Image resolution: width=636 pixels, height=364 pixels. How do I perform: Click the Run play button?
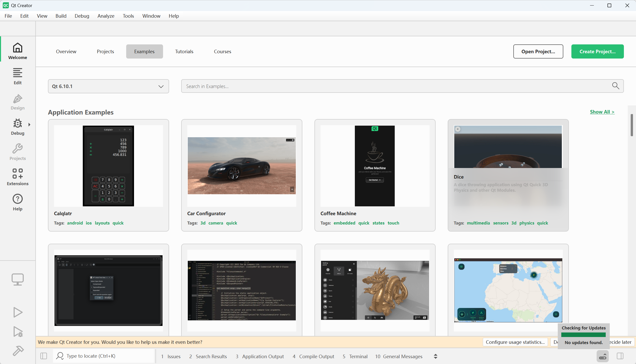(18, 312)
